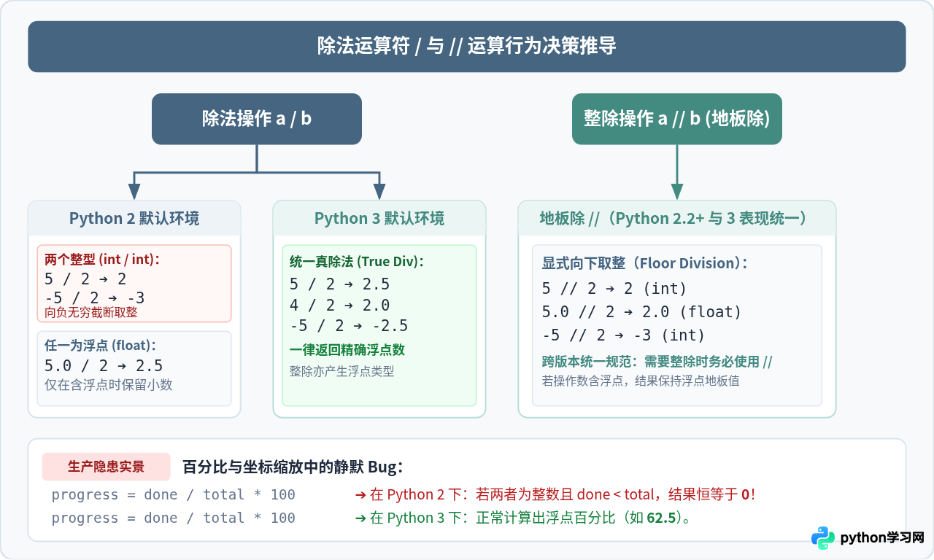Screen dimensions: 934x560
Task: Click the "显式向下取整（Floor Division):" label
Action: click(645, 263)
